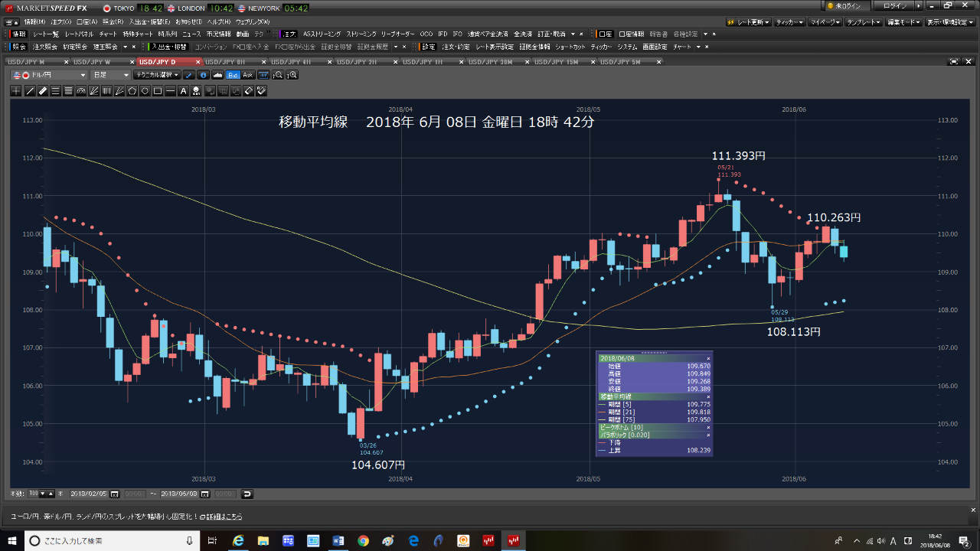Click the chart zoom-in magnifier icon
The width and height of the screenshot is (980, 551).
pyautogui.click(x=292, y=75)
